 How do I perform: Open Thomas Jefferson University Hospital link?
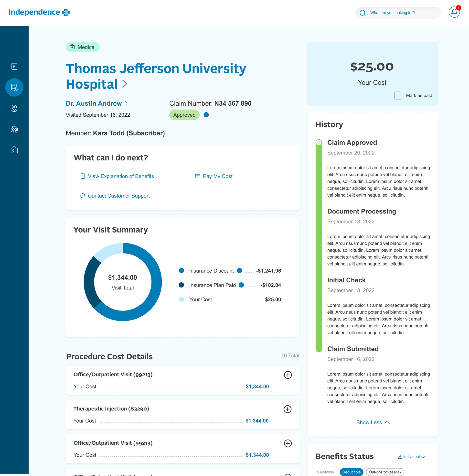(x=156, y=76)
